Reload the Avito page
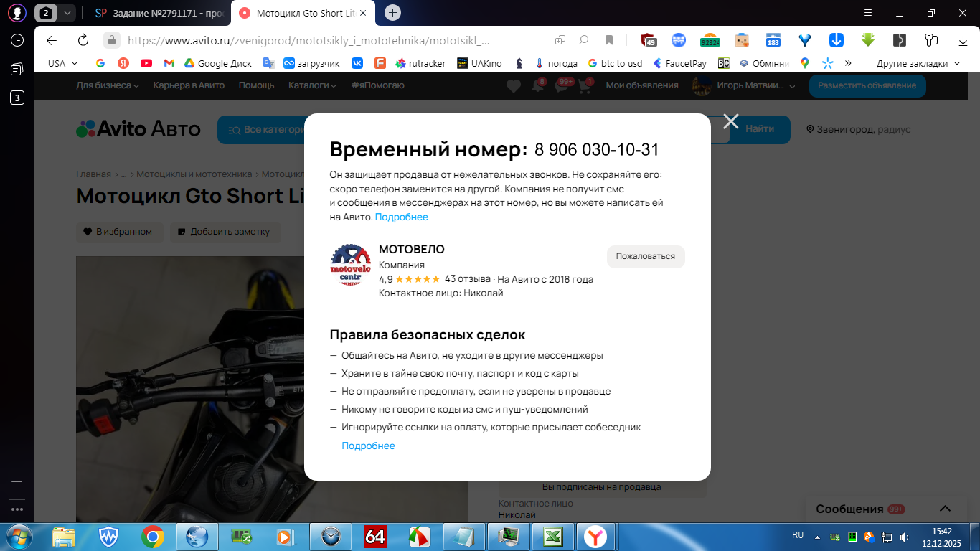Image resolution: width=980 pixels, height=551 pixels. (x=83, y=40)
